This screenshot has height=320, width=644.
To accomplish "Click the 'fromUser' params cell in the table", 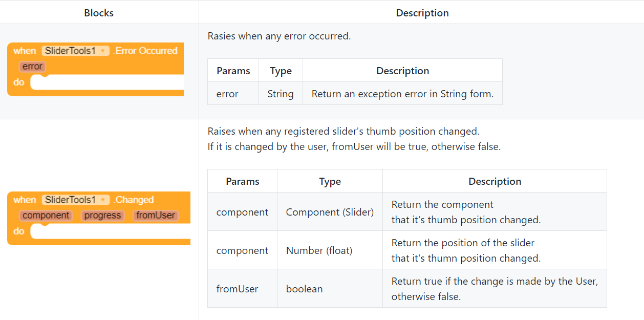I will [x=237, y=289].
